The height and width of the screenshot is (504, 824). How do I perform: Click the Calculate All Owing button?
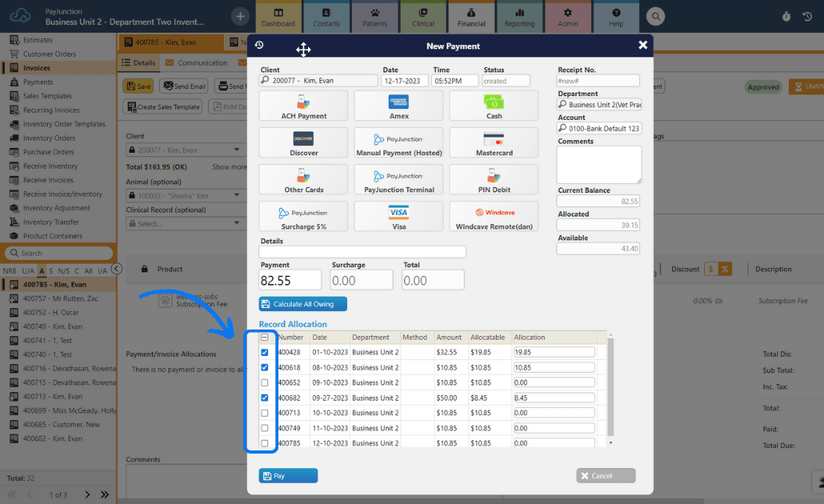tap(302, 304)
